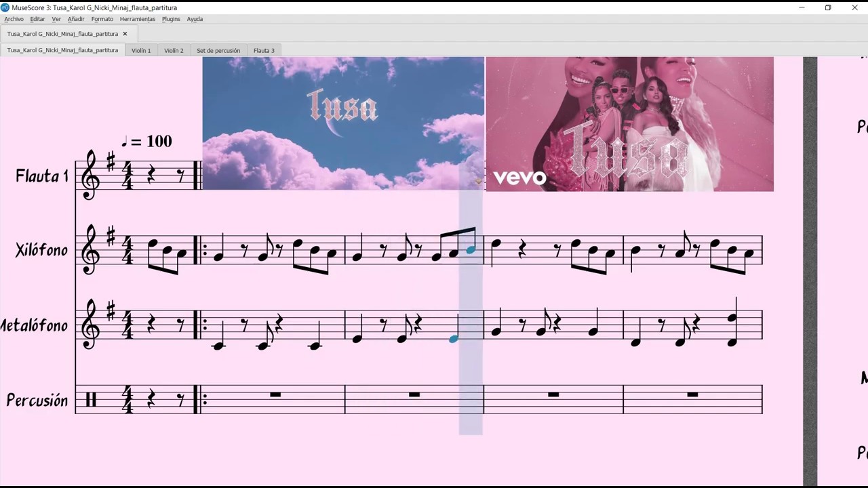Open the Ayuda menu

(x=195, y=19)
